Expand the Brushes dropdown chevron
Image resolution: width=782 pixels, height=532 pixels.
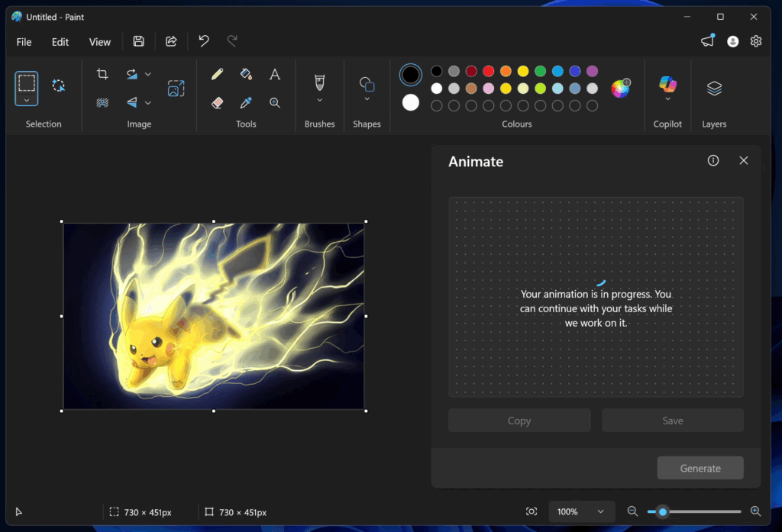point(320,100)
